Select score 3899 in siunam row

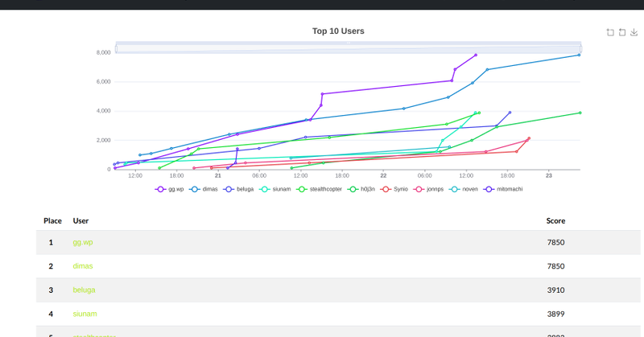(x=555, y=314)
